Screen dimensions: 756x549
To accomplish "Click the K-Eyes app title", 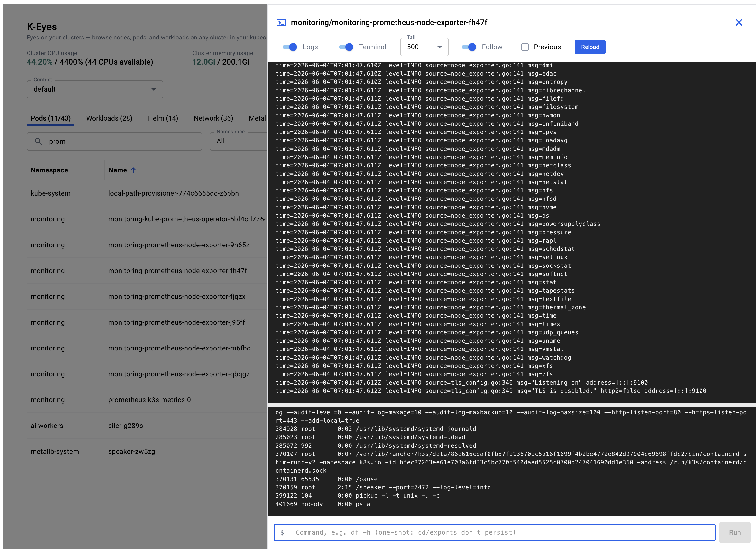I will pos(42,27).
